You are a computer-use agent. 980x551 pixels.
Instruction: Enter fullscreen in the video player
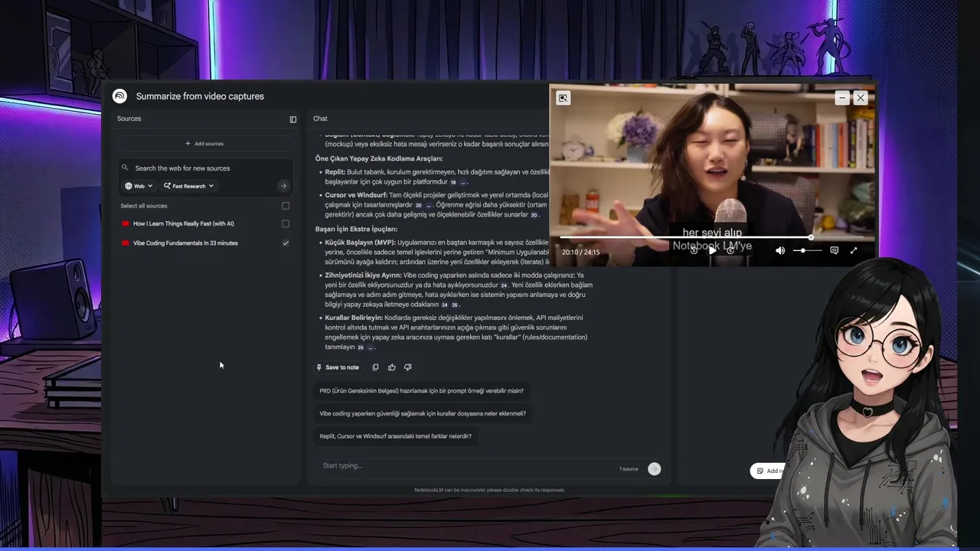[x=854, y=250]
